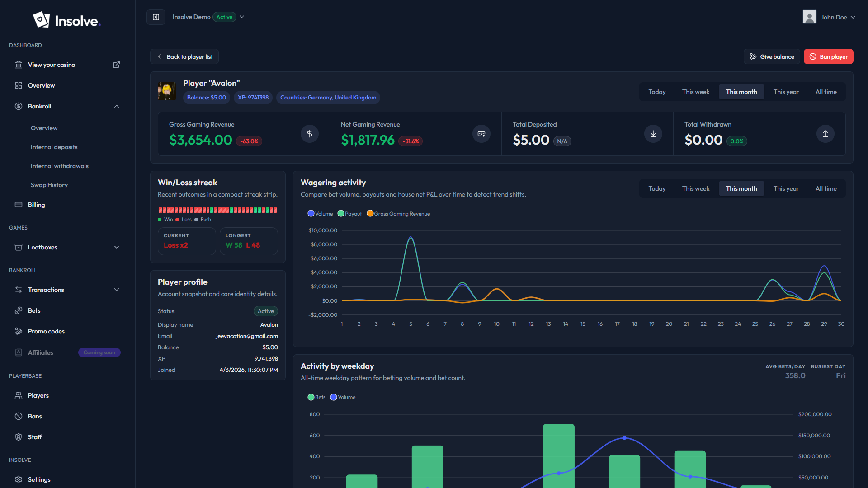Open Swap History sidebar link
The height and width of the screenshot is (488, 868).
49,185
